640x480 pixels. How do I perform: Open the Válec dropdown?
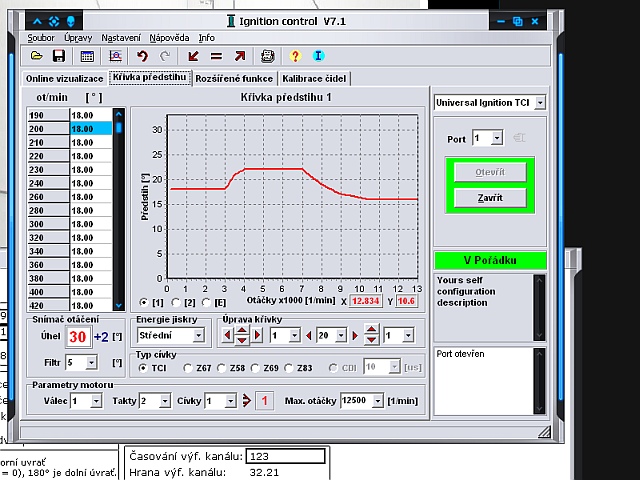coord(96,401)
